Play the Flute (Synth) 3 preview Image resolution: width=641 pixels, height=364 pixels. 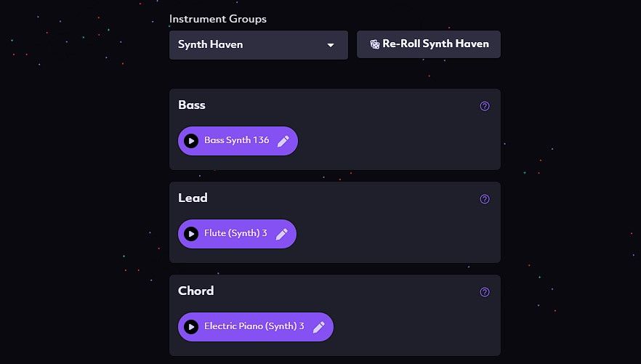tap(191, 234)
